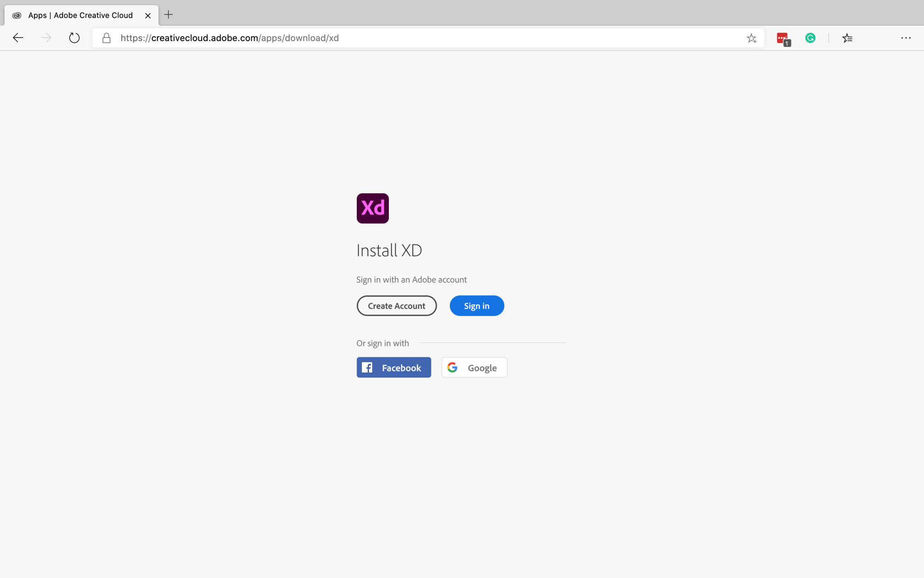
Task: Open the Grammarly extension
Action: 811,38
